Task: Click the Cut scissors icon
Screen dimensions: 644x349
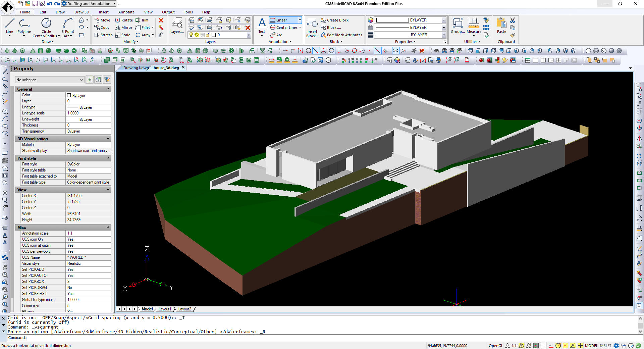Action: pyautogui.click(x=513, y=20)
